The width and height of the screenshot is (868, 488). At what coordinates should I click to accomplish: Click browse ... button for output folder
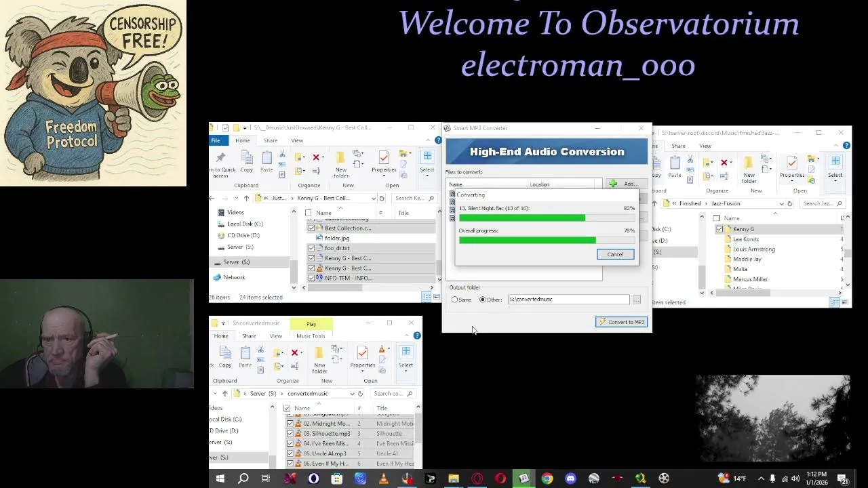(636, 300)
